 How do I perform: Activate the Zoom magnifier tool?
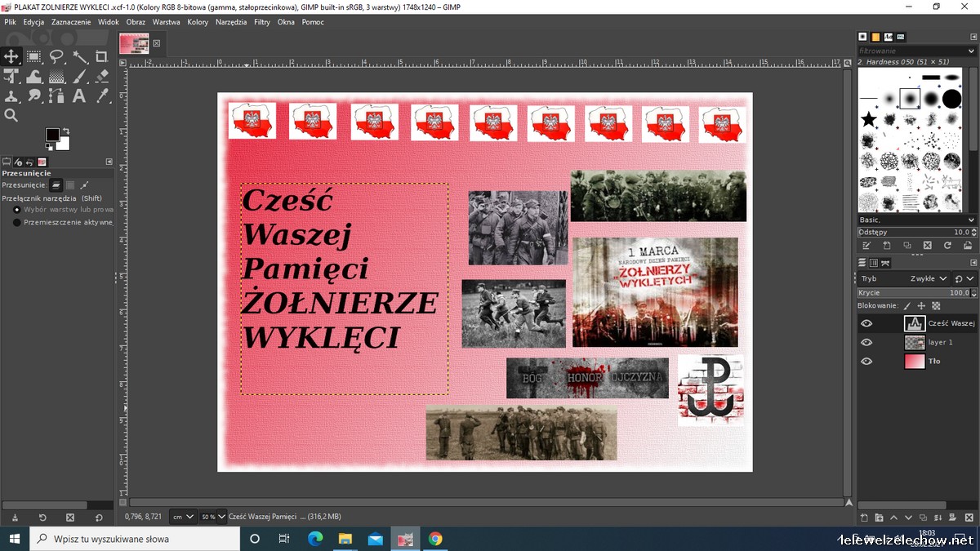pyautogui.click(x=11, y=115)
